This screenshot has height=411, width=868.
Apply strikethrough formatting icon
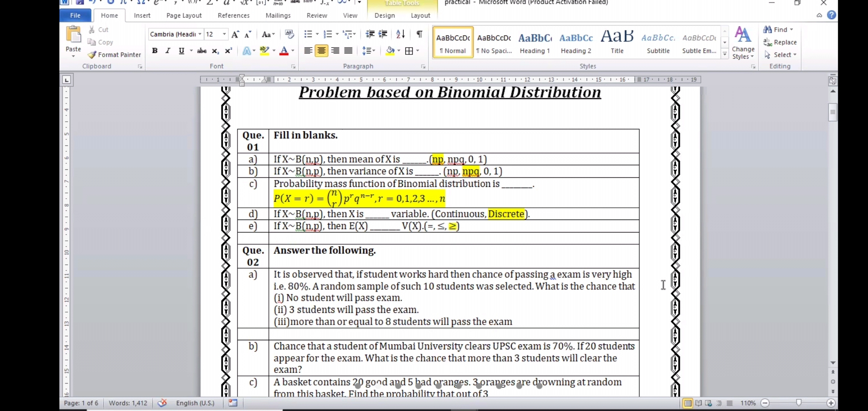pyautogui.click(x=202, y=51)
